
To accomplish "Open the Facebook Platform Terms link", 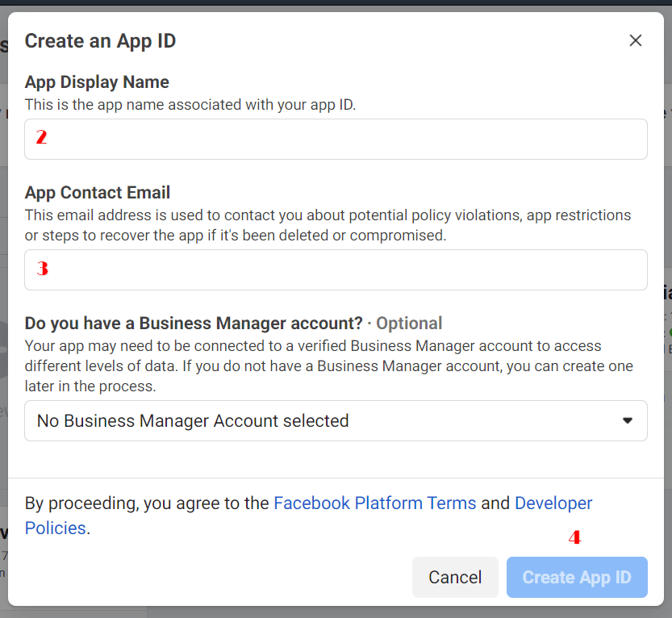I will 374,503.
